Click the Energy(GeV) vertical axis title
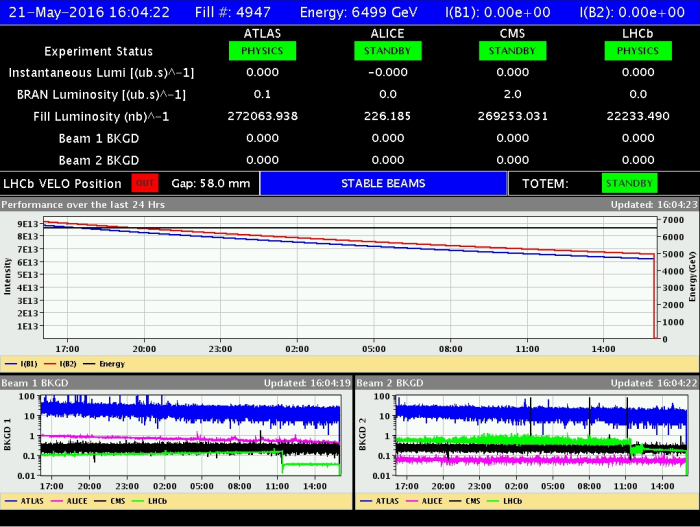This screenshot has width=700, height=527. [x=692, y=276]
